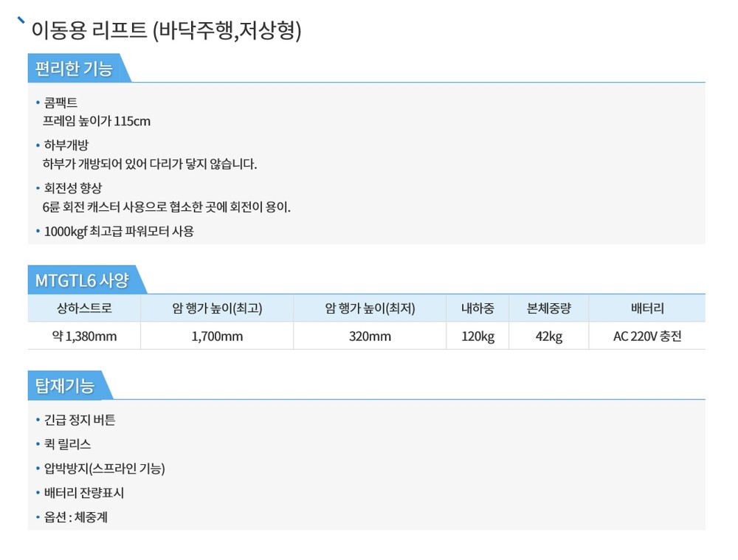Click the 약 1,380mm table cell

84,336
